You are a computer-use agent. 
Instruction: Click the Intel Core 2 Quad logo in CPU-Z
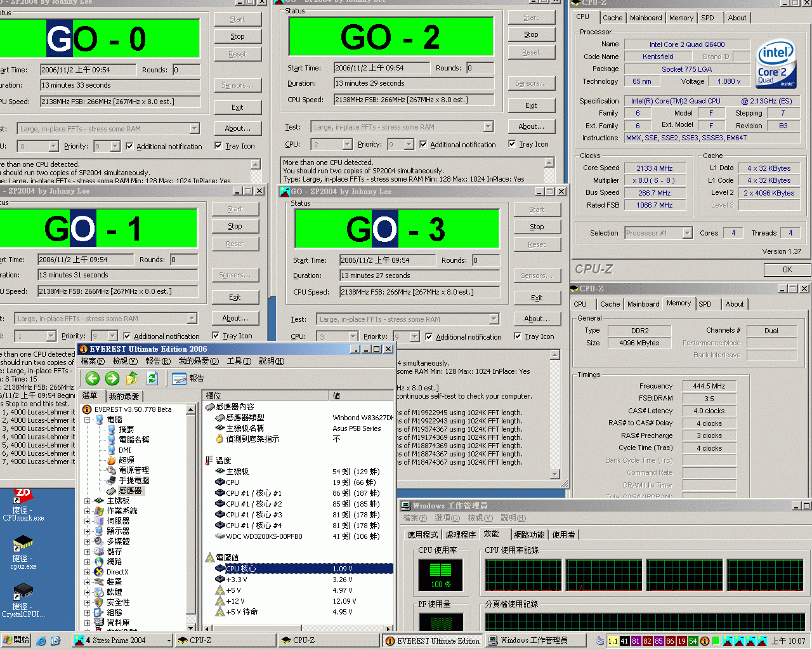click(775, 65)
